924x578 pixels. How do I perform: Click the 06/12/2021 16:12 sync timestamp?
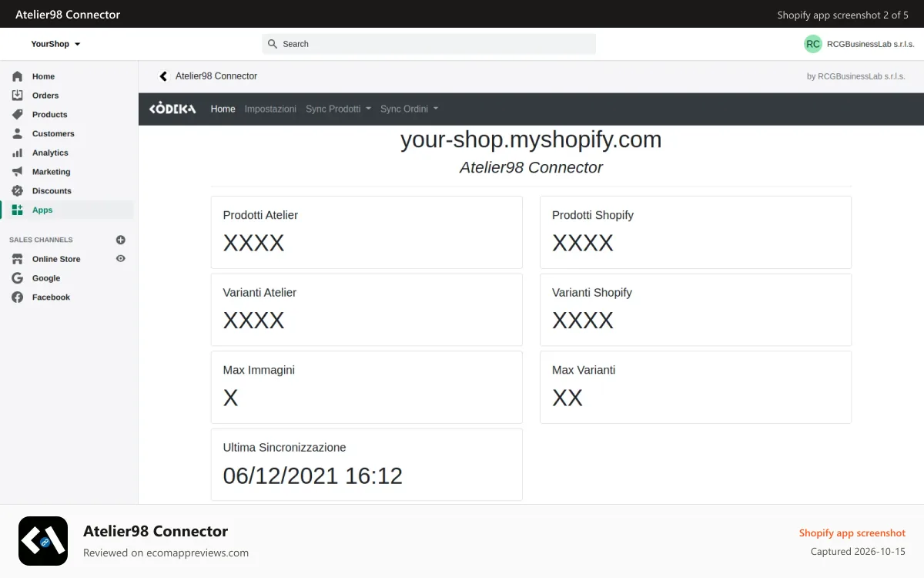point(313,476)
